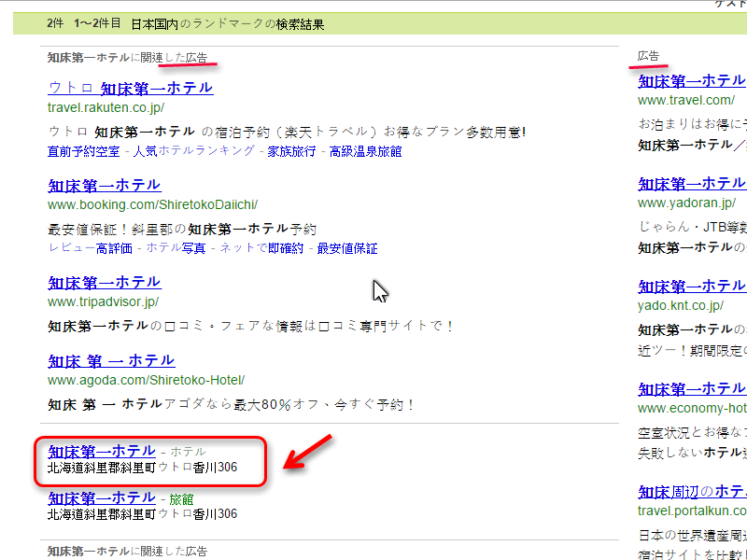Click the 広告 label heading the right column
The height and width of the screenshot is (560, 747).
click(x=648, y=56)
